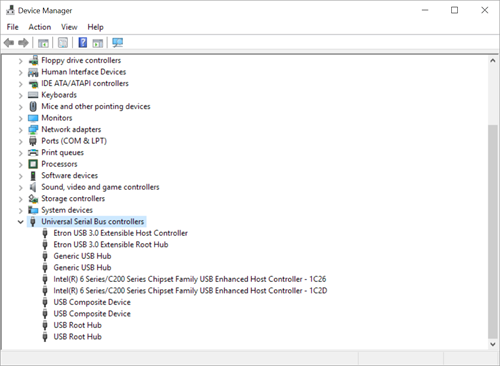Click the Device Manager title bar icon

[10, 10]
